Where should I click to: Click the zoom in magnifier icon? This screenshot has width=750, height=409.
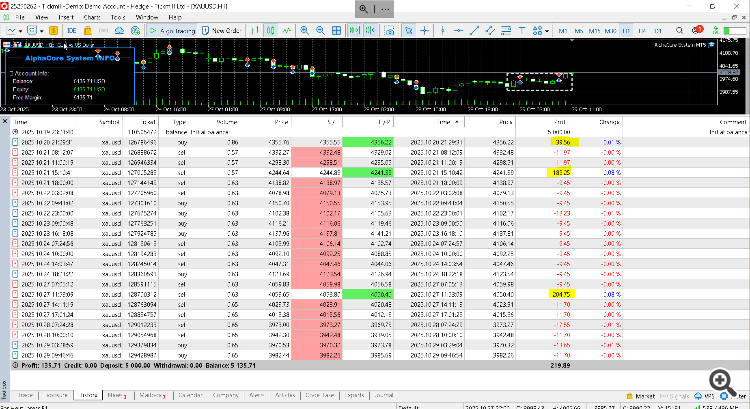click(x=304, y=31)
